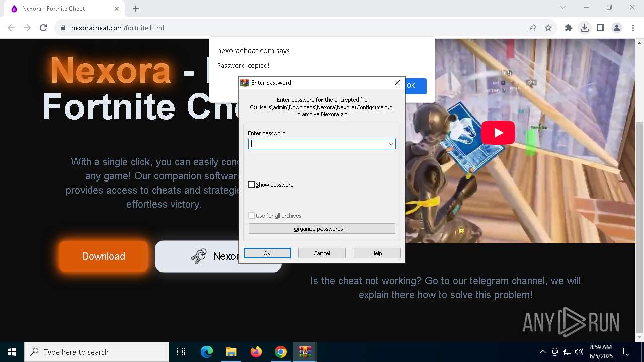Open Chrome extensions puzzle icon
Image resolution: width=644 pixels, height=362 pixels.
[569, 28]
